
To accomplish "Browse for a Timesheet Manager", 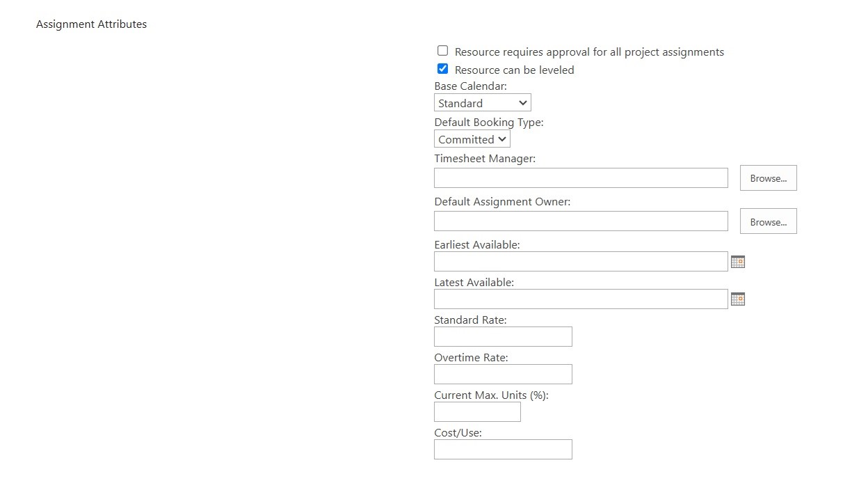I will tap(768, 178).
